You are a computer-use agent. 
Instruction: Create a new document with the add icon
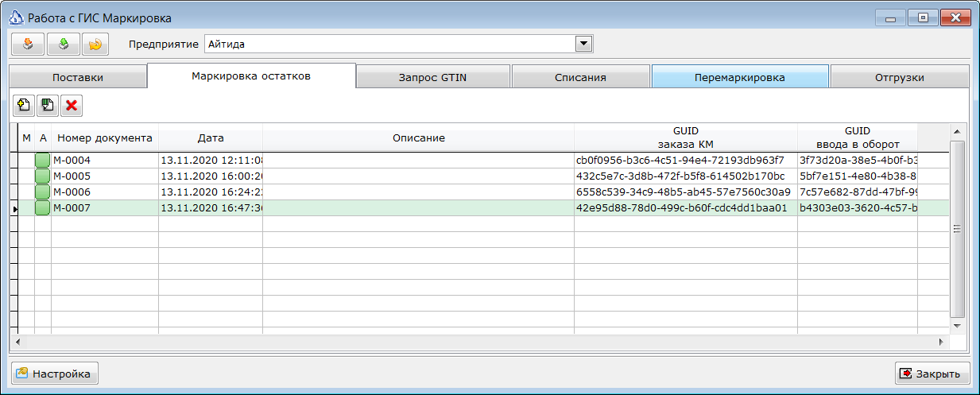[x=24, y=105]
